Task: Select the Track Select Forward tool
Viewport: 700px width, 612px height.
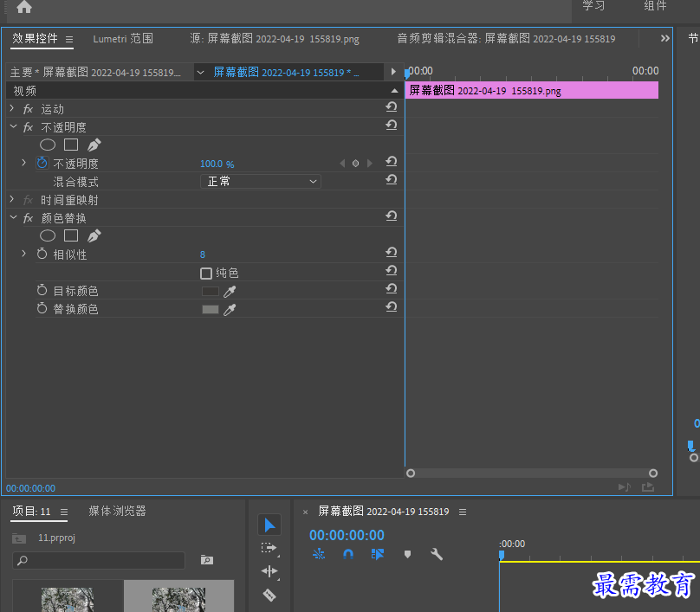Action: coord(269,548)
